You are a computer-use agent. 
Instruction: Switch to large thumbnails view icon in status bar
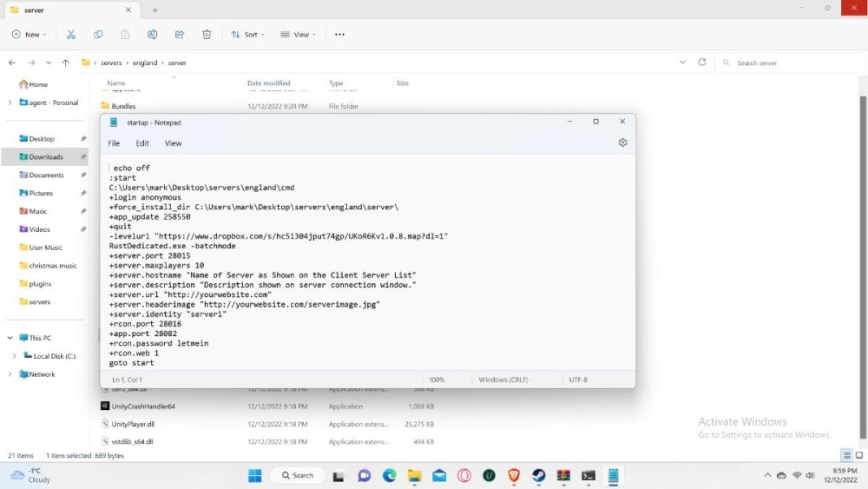pyautogui.click(x=858, y=455)
